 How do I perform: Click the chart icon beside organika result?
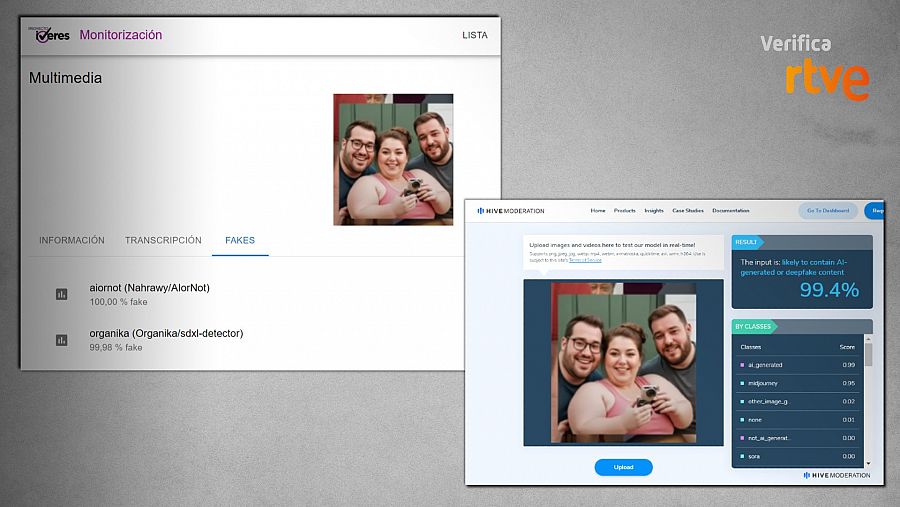click(x=62, y=340)
